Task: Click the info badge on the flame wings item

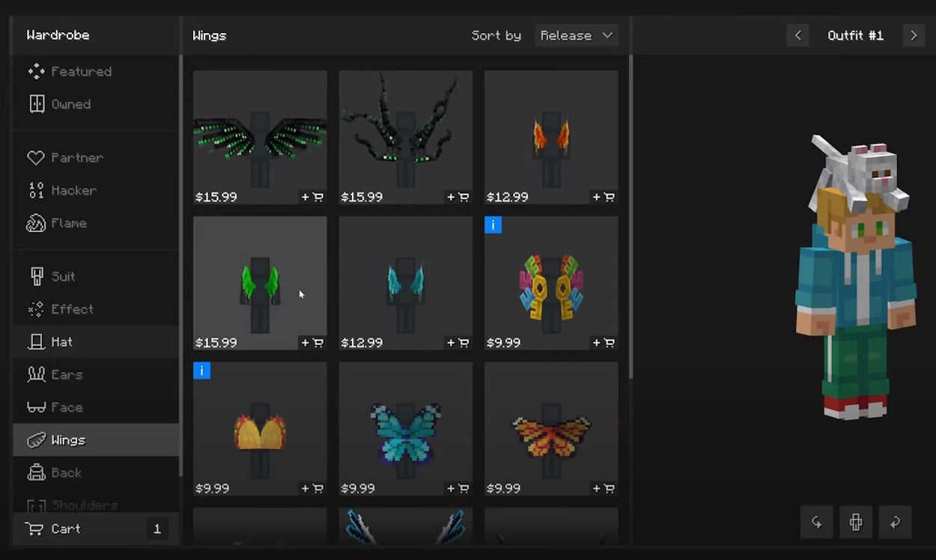Action: (201, 370)
